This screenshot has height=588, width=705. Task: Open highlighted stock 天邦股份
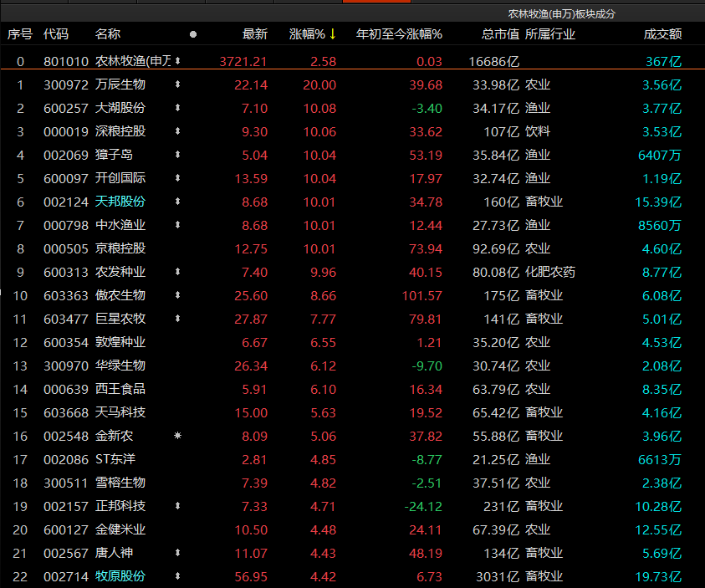[x=120, y=202]
